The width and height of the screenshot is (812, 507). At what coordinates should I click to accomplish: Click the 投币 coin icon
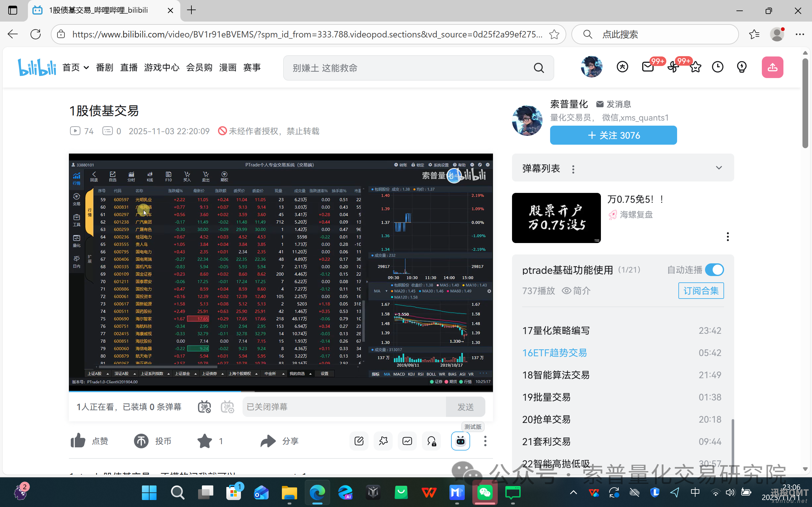pos(141,441)
